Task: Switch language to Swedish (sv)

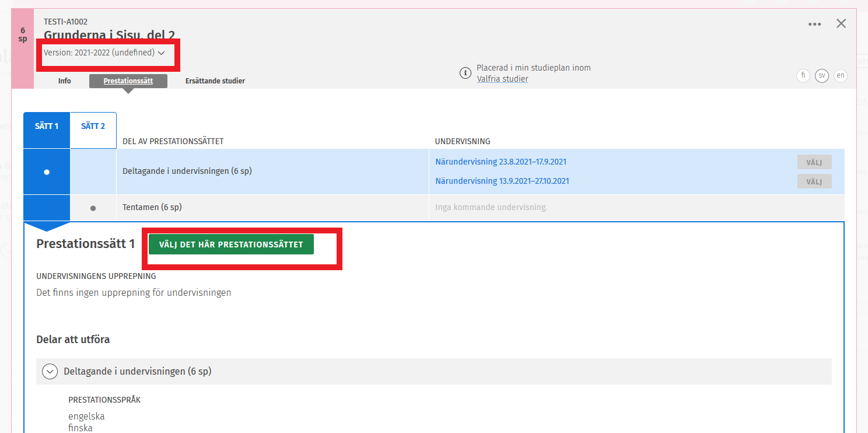Action: [822, 75]
